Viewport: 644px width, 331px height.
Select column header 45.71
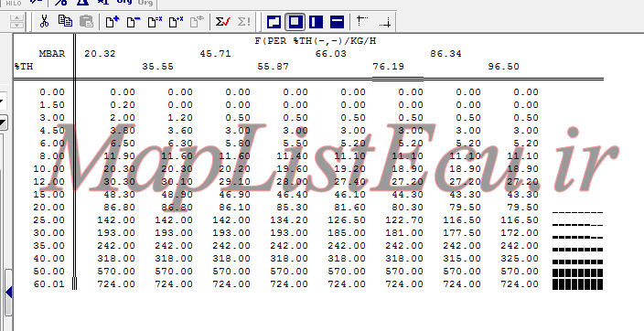pyautogui.click(x=215, y=54)
